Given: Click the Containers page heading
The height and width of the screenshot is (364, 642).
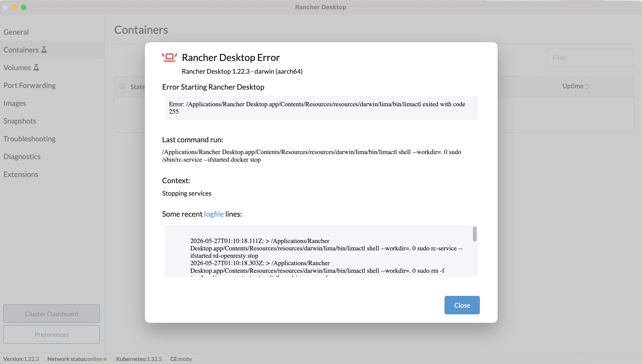Looking at the screenshot, I should (141, 30).
